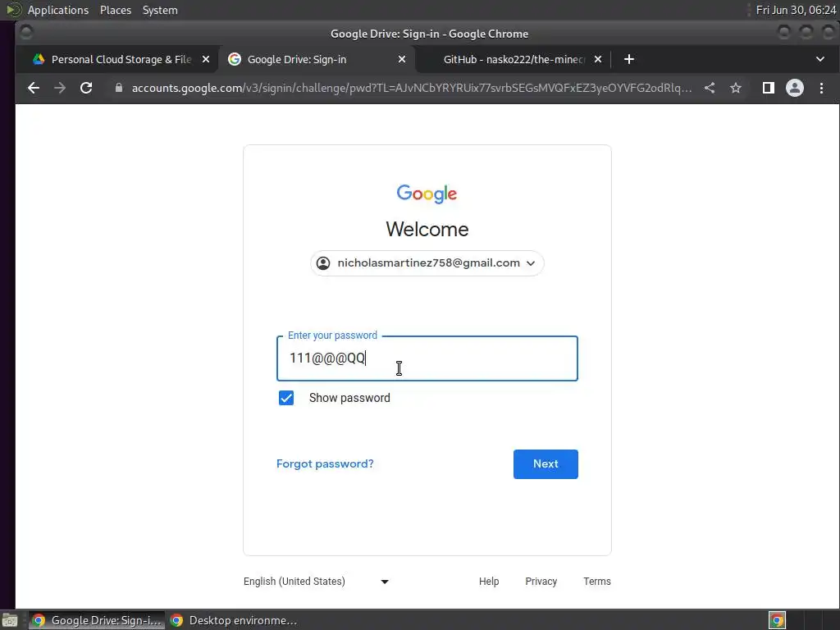
Task: Click the Chrome icon in bottom-right tray
Action: 777,620
